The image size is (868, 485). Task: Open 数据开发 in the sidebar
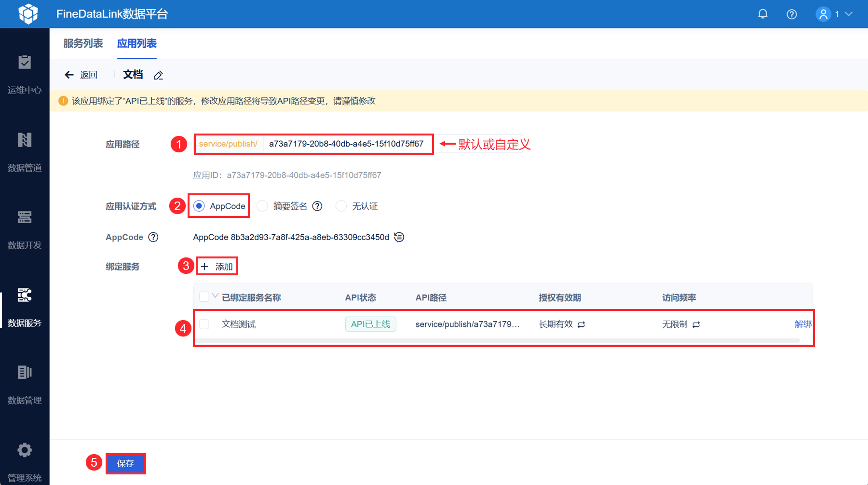pos(25,230)
